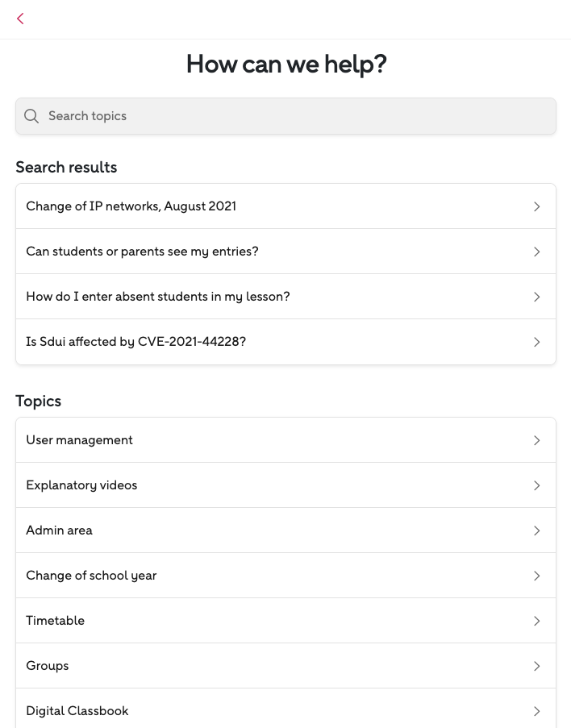Screen dimensions: 571x728
Task: Open the Change of school year topic
Action: (91, 576)
